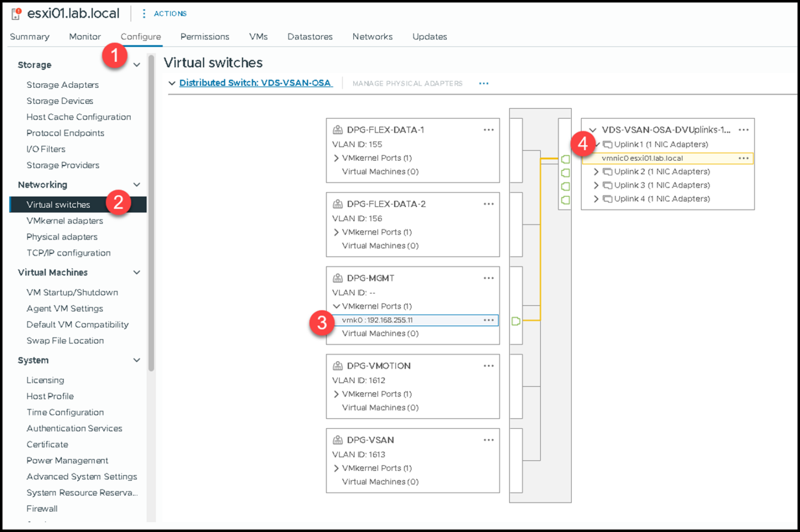Image resolution: width=800 pixels, height=532 pixels.
Task: Open the Monitor tab
Action: pyautogui.click(x=84, y=36)
